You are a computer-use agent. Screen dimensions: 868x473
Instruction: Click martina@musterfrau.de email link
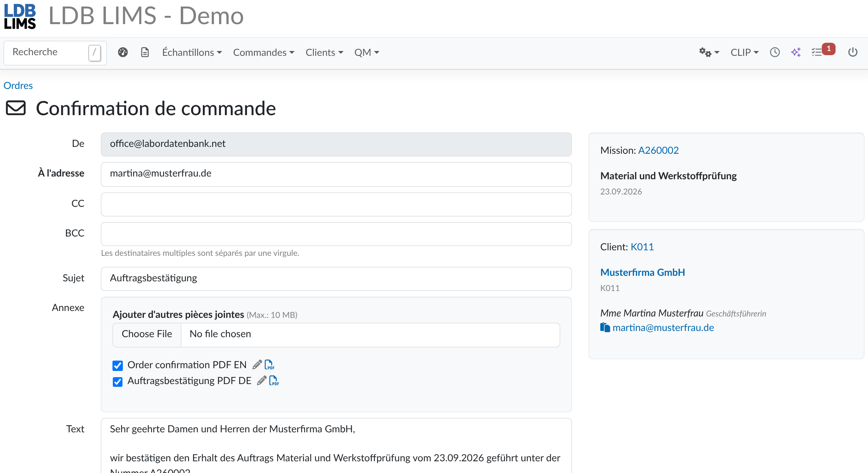tap(663, 328)
